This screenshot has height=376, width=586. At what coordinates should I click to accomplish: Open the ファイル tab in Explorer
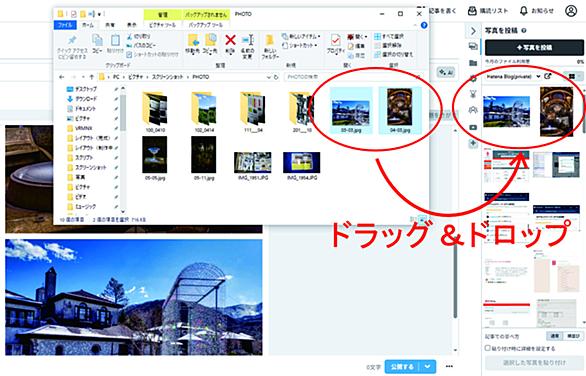(65, 25)
